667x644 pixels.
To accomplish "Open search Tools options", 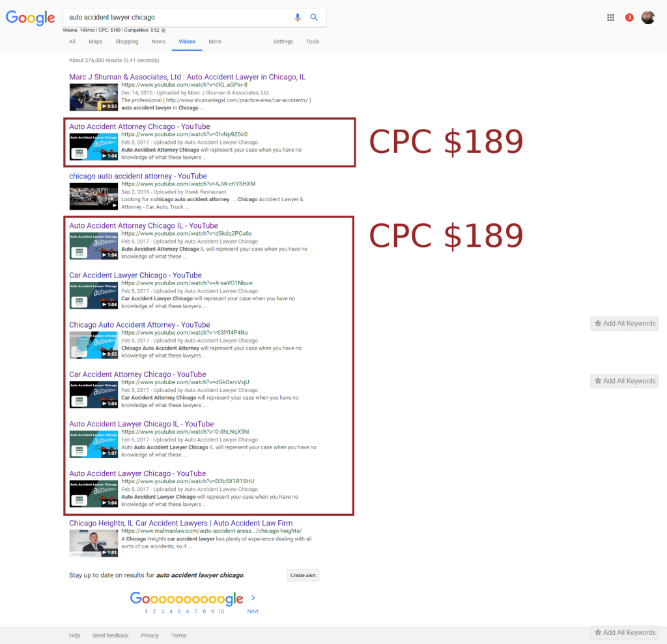I will point(313,42).
